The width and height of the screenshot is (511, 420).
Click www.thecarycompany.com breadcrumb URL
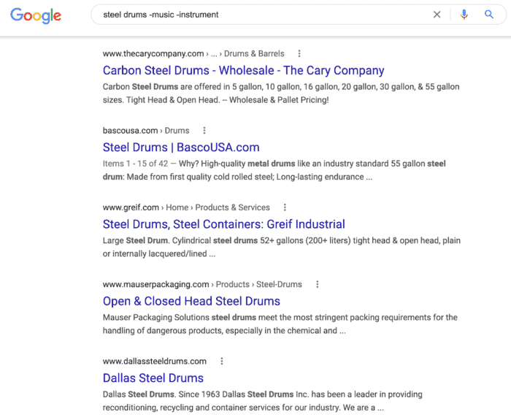pos(193,53)
